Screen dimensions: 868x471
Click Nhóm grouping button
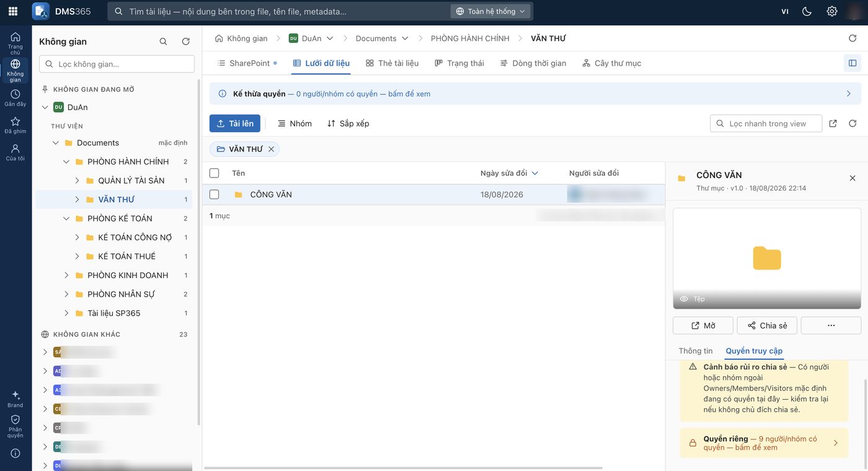(294, 123)
